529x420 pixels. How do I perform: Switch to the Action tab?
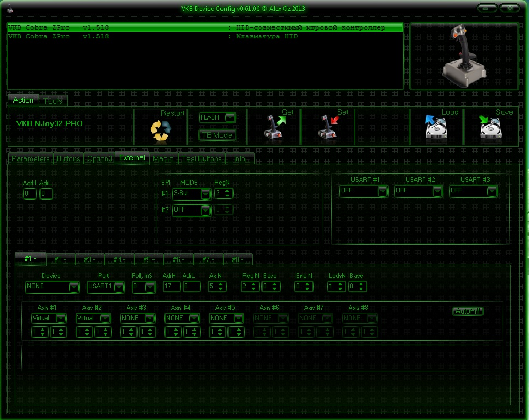tap(23, 100)
